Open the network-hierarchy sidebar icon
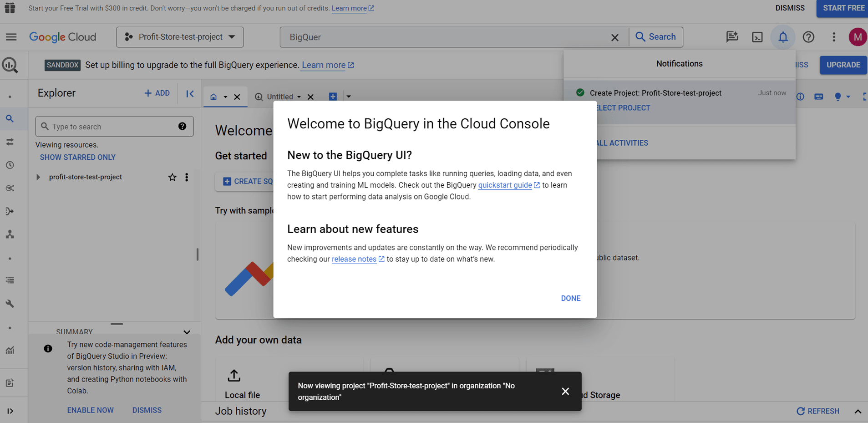The height and width of the screenshot is (423, 868). 10,234
